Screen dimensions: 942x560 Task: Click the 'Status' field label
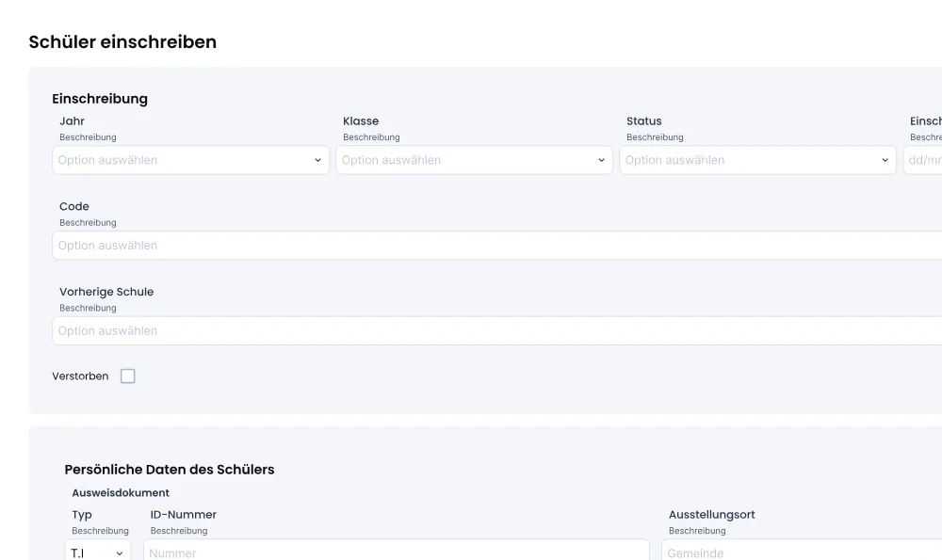click(644, 121)
